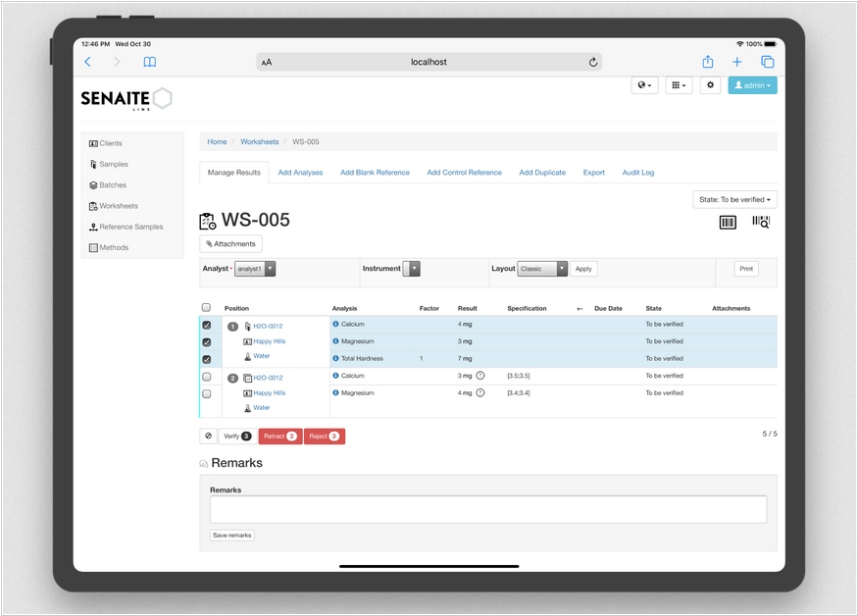
Task: Expand the Layout dropdown set to Classic
Action: pyautogui.click(x=542, y=269)
